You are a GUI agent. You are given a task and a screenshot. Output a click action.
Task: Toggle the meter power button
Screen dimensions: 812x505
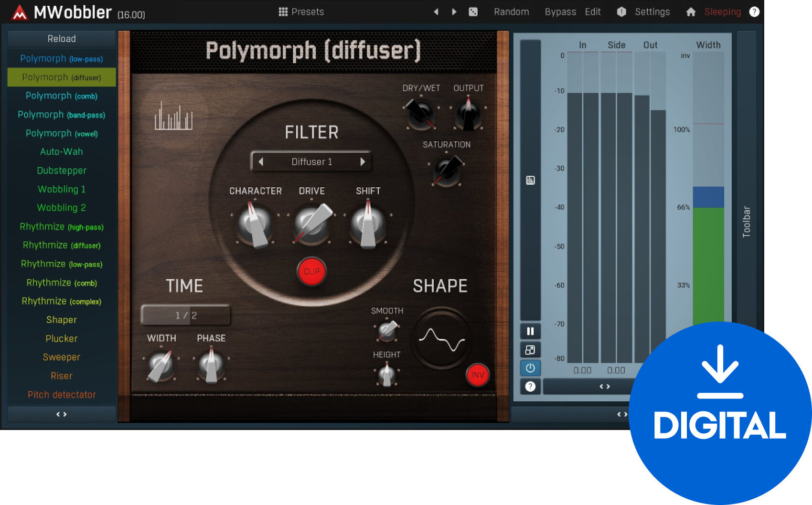tap(530, 368)
